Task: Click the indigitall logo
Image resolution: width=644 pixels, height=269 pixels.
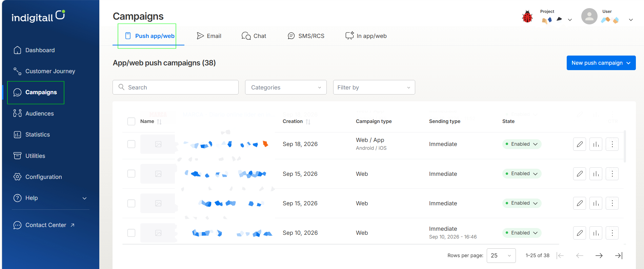Action: pos(38,16)
